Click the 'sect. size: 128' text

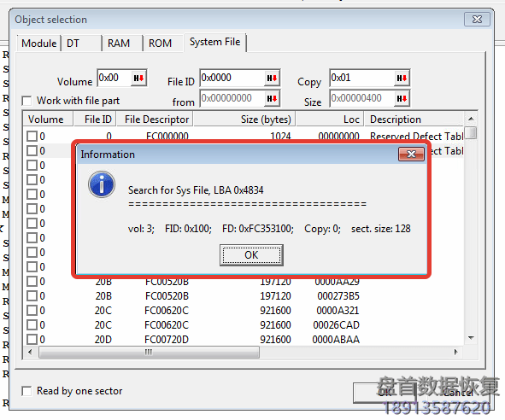coord(381,229)
